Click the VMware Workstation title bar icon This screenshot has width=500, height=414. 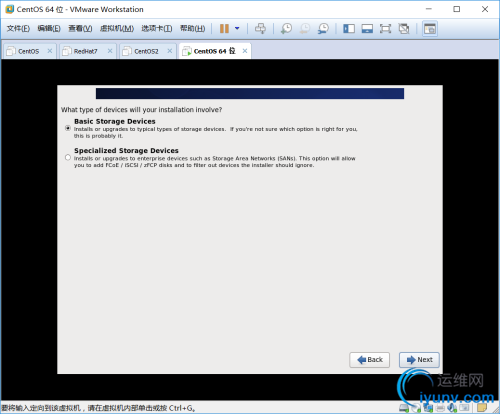coord(10,9)
